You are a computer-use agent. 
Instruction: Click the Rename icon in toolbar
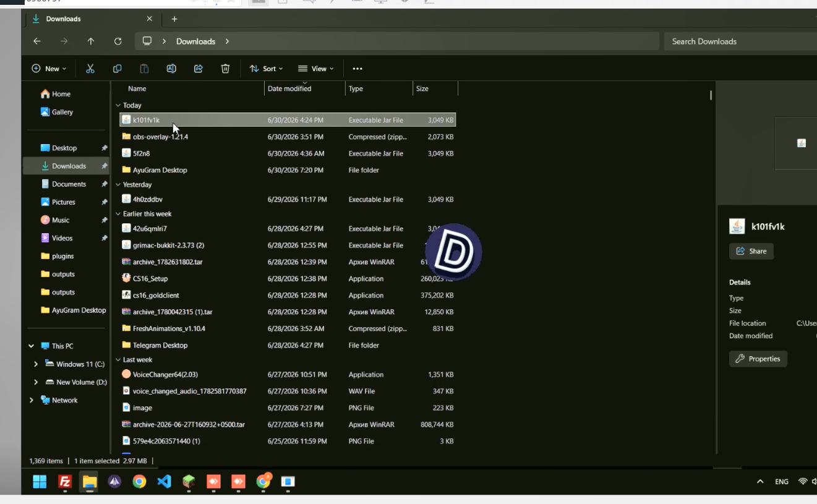pyautogui.click(x=171, y=69)
